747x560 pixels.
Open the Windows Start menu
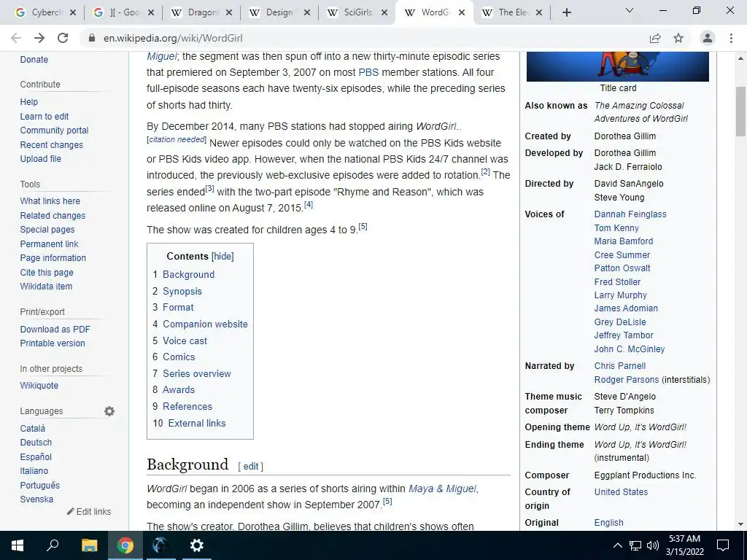pyautogui.click(x=18, y=545)
